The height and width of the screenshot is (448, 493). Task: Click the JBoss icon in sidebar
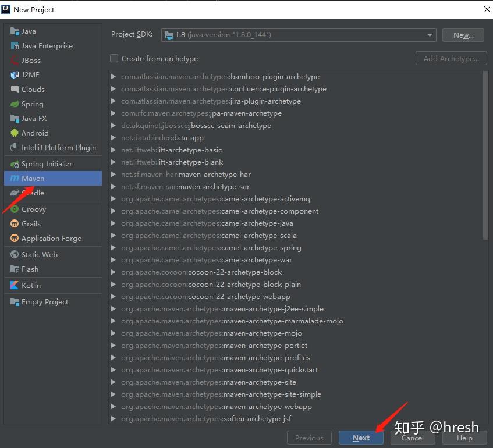[15, 61]
